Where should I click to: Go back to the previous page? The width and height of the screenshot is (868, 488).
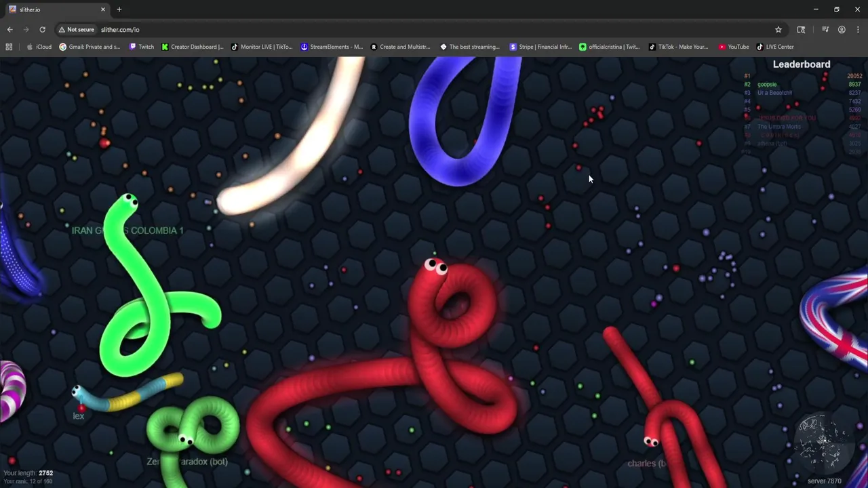(9, 30)
